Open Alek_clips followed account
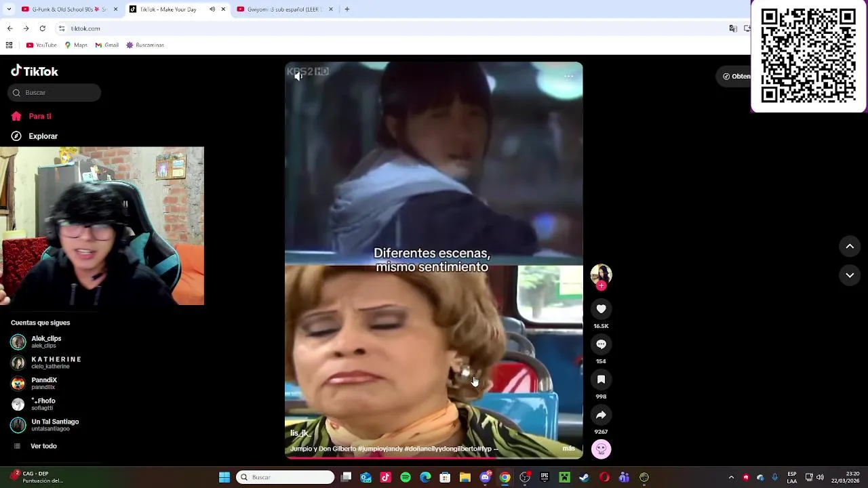868x488 pixels. pyautogui.click(x=45, y=342)
